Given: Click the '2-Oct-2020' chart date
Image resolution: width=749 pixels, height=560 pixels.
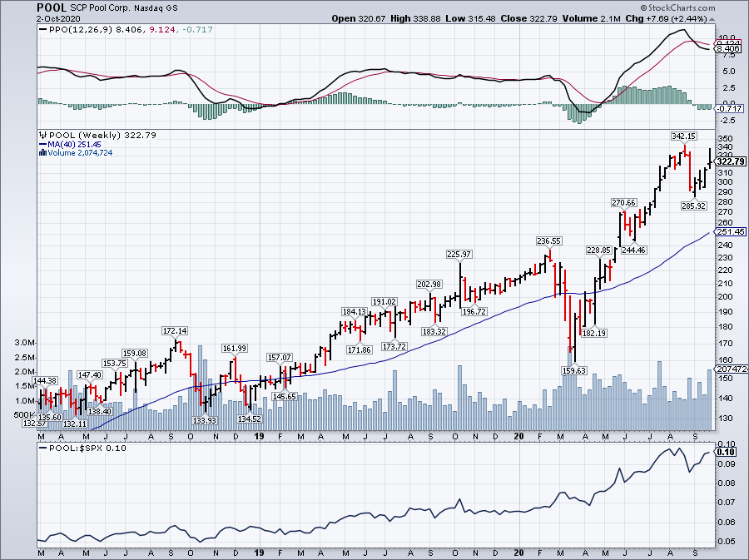Looking at the screenshot, I should (x=59, y=18).
